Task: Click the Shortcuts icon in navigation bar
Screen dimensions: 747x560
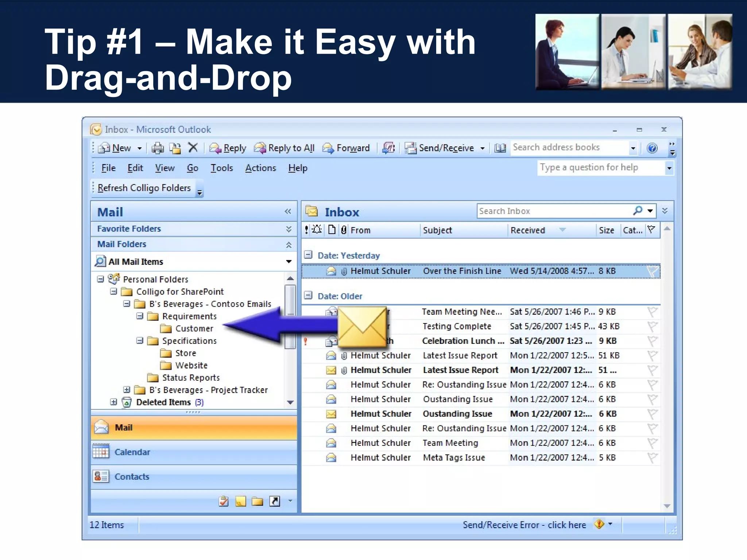Action: [x=275, y=501]
